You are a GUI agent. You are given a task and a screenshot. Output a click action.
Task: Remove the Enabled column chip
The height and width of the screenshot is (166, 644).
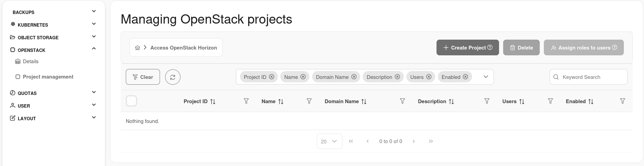coord(465,77)
